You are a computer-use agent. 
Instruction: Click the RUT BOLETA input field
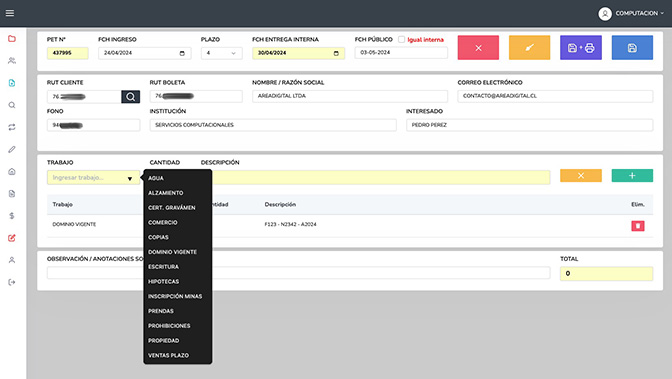tap(196, 96)
